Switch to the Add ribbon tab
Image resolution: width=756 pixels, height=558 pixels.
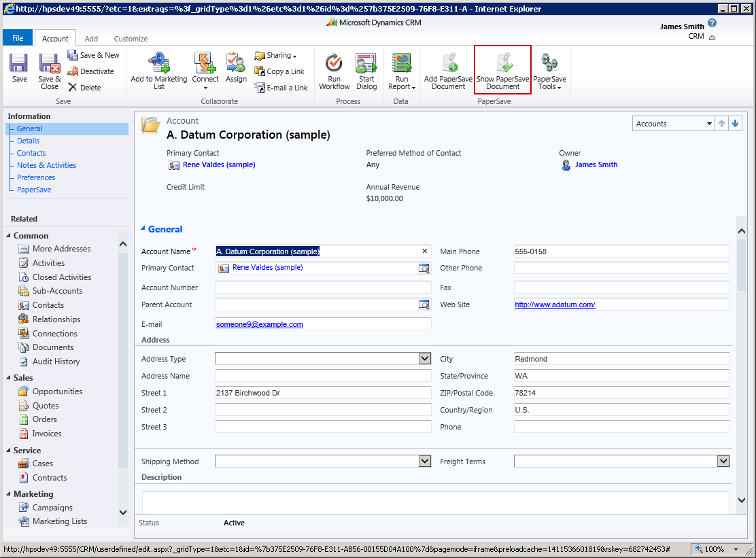(91, 39)
